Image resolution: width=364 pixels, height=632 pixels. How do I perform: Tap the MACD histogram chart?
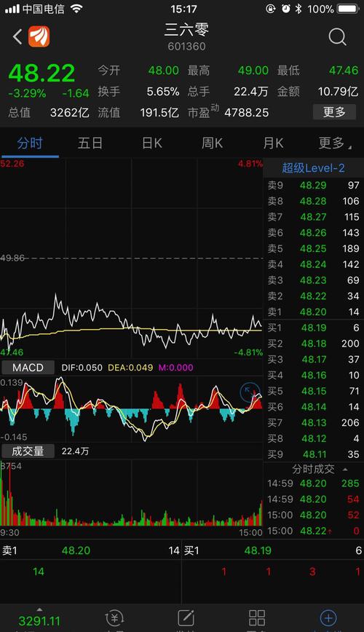click(132, 409)
